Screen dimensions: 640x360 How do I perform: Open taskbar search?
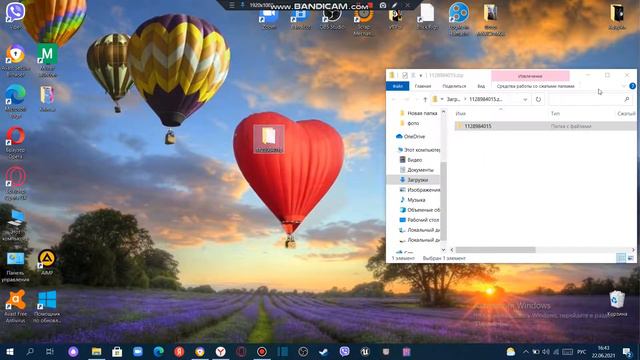click(x=30, y=351)
